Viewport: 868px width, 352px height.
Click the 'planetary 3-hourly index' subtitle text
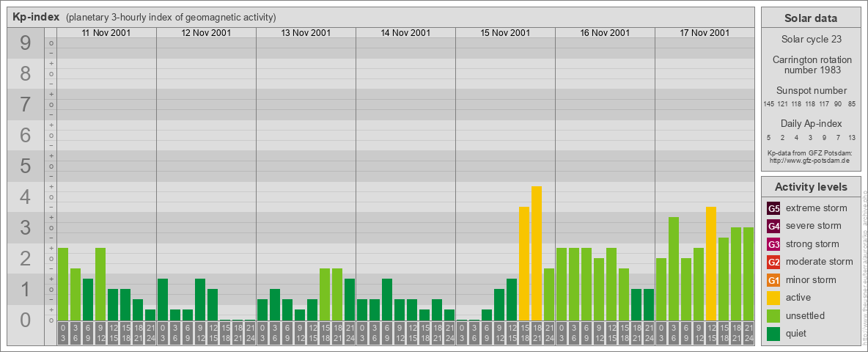[171, 18]
